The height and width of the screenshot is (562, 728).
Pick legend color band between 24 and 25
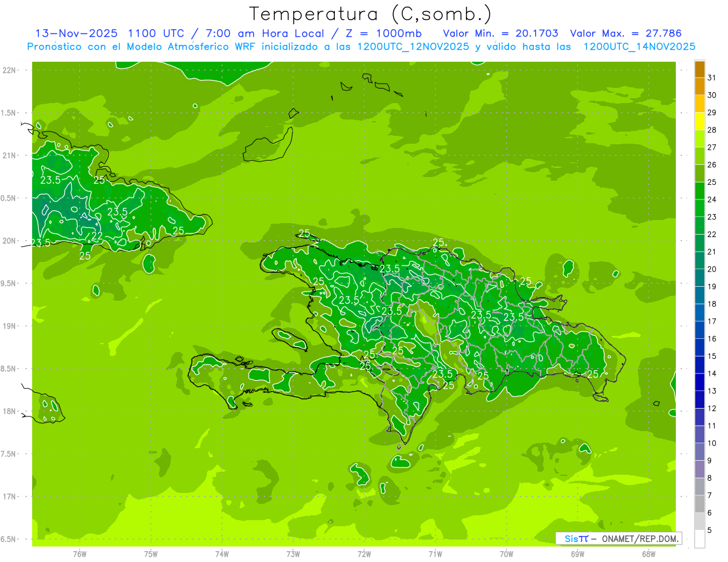[699, 191]
